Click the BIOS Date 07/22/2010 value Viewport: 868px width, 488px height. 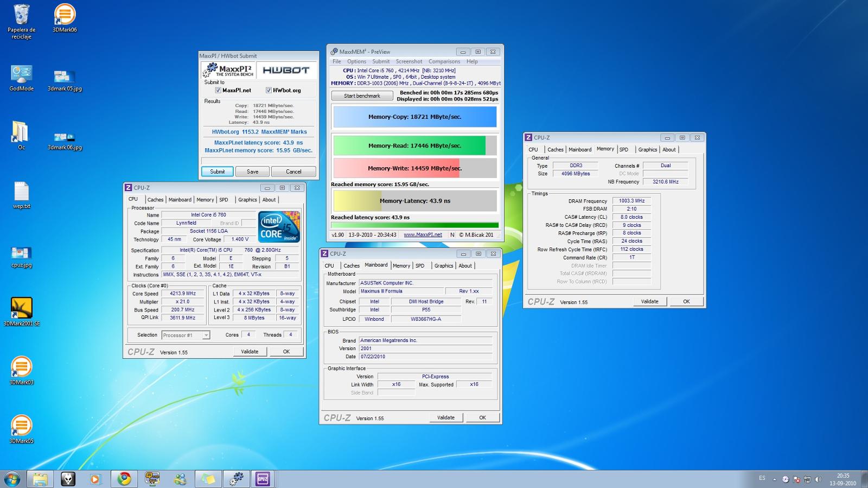425,357
